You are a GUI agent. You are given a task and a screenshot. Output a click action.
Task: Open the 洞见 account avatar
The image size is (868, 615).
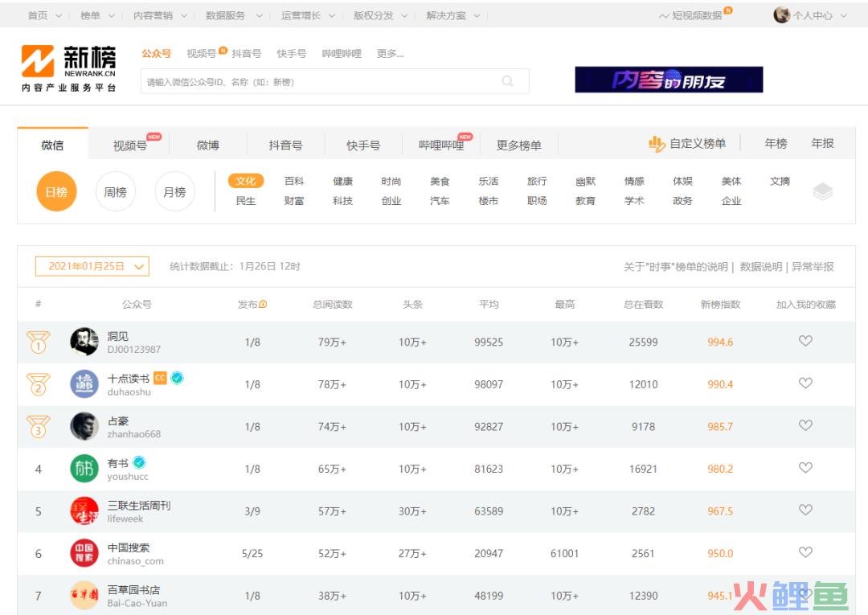tap(84, 342)
